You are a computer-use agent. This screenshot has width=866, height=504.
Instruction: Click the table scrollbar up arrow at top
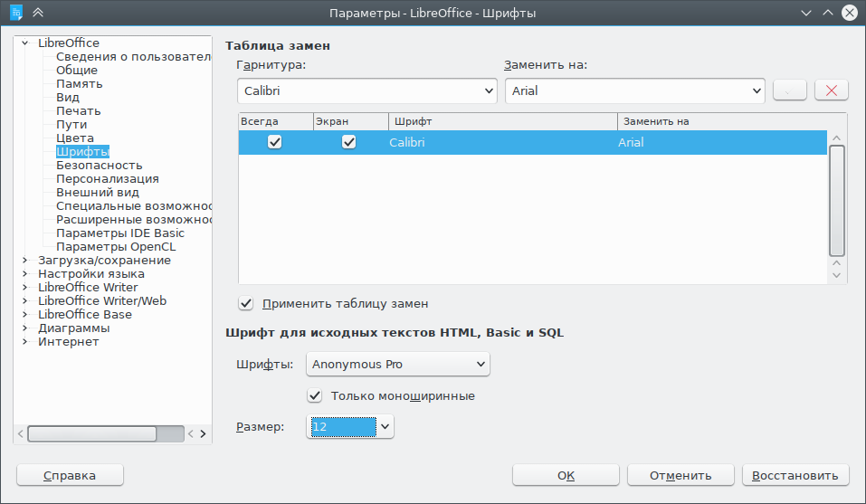[837, 138]
